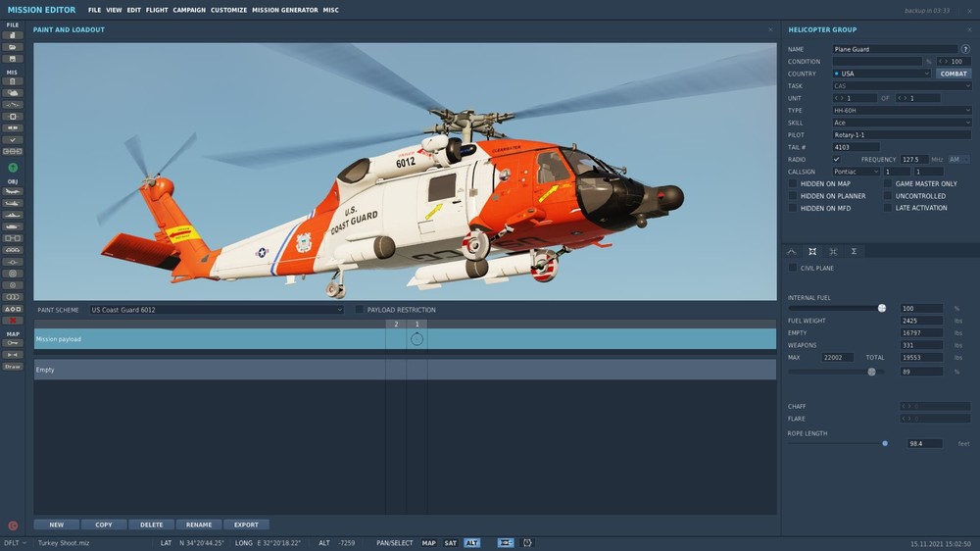Image resolution: width=980 pixels, height=551 pixels.
Task: Click the help question mark icon
Action: click(x=965, y=49)
